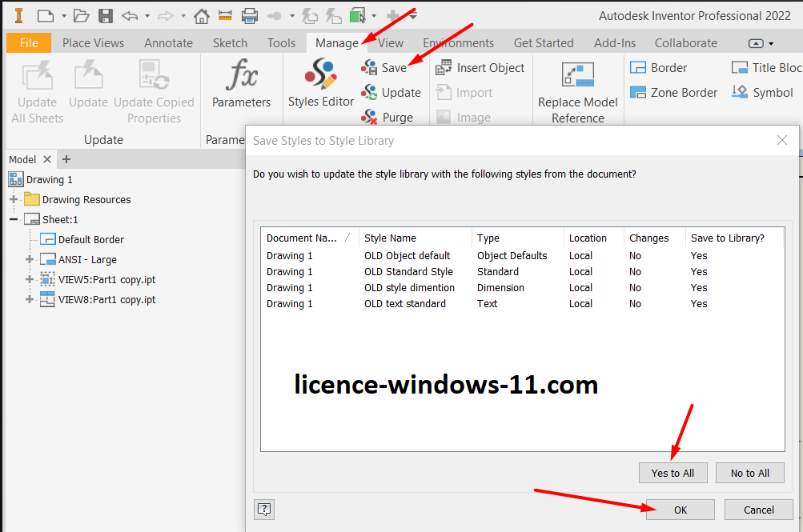Click the Update styles icon

tap(369, 93)
